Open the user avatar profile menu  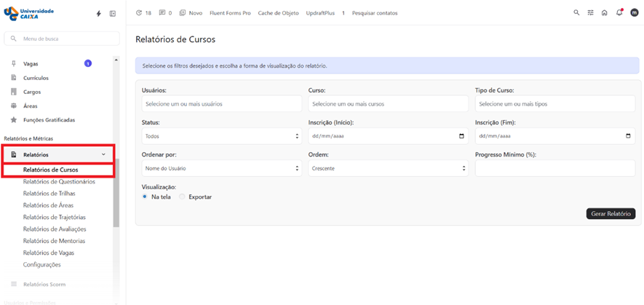pyautogui.click(x=634, y=13)
